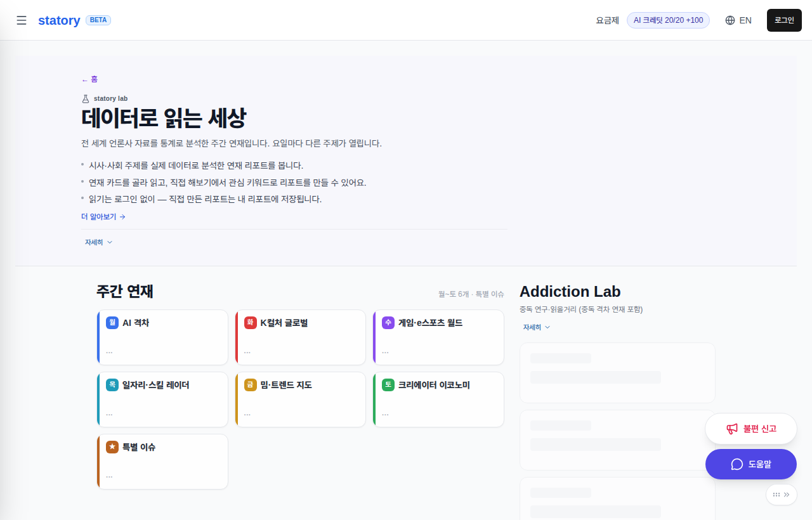Click the 목 day badge icon
812x520 pixels.
coord(112,385)
